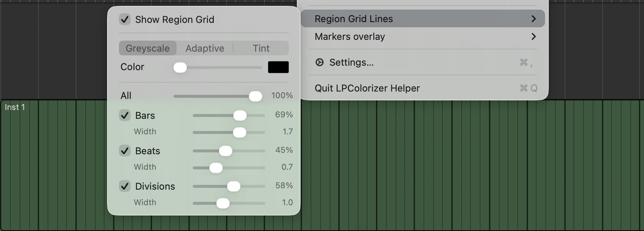Click the Color slider track
Image resolution: width=644 pixels, height=231 pixels.
coord(218,68)
